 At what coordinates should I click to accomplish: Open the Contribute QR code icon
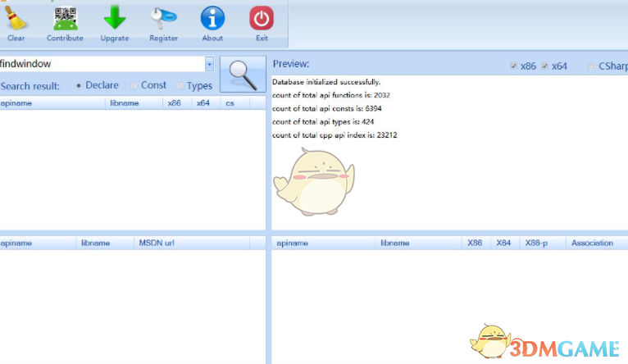point(66,18)
